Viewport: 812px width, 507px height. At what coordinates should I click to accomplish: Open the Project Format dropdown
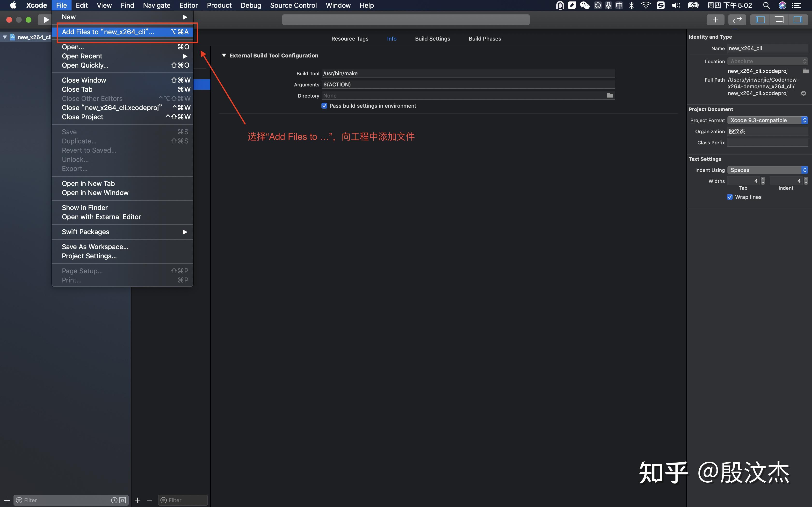(x=767, y=120)
